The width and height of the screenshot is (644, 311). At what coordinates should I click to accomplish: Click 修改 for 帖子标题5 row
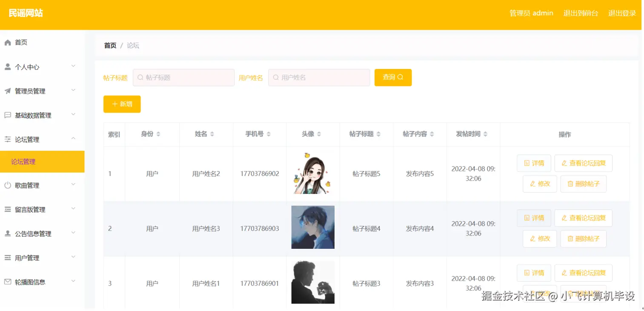540,184
